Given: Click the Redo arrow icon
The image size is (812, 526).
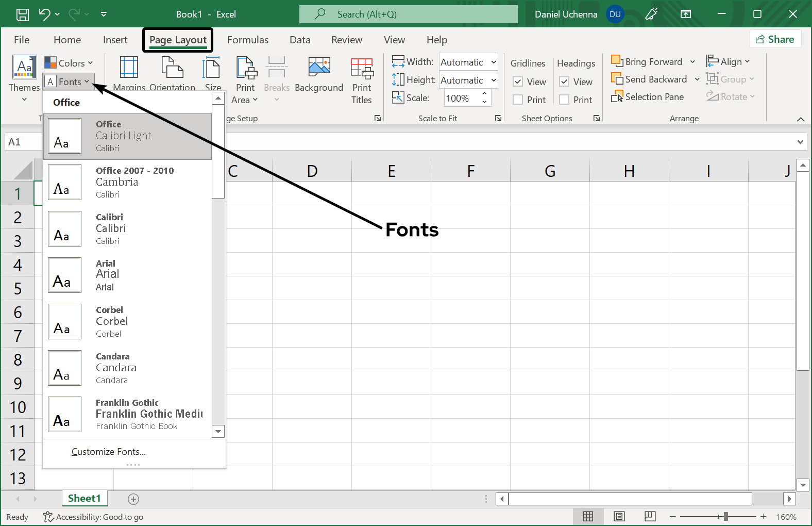Looking at the screenshot, I should coord(75,14).
